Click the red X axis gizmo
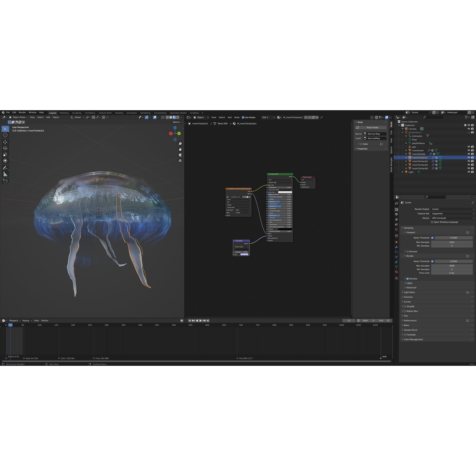The width and height of the screenshot is (476, 476). pos(171,133)
